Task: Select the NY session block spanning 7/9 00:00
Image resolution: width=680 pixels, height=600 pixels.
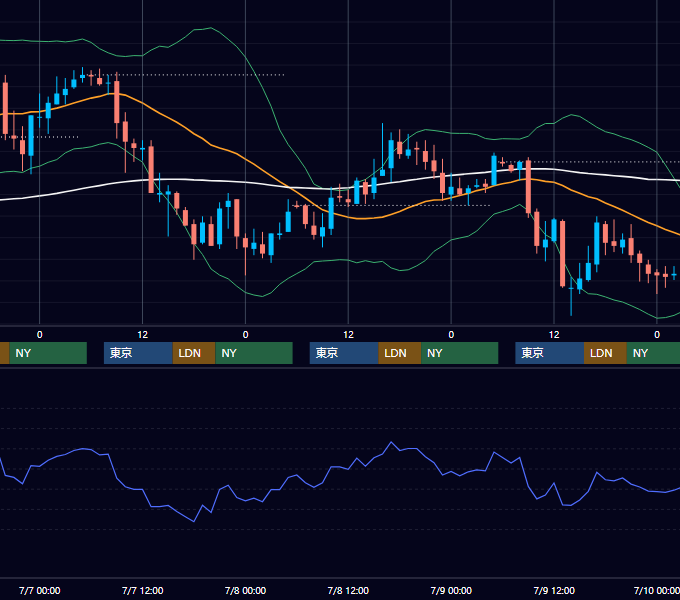Action: coord(459,353)
